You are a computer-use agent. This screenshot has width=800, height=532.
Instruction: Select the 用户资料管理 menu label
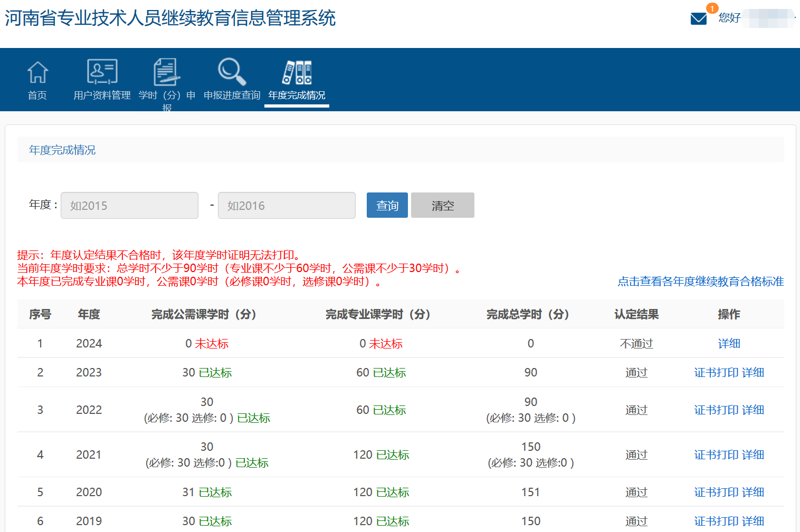(102, 95)
